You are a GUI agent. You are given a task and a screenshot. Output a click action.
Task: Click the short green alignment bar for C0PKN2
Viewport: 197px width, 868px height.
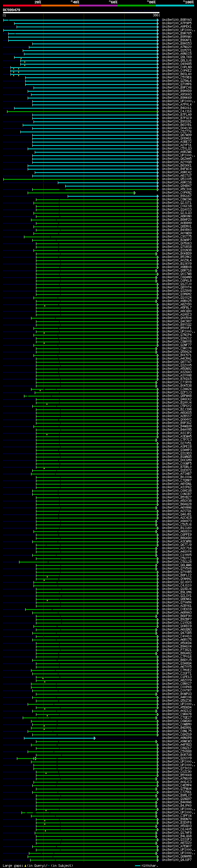[x=82, y=193]
